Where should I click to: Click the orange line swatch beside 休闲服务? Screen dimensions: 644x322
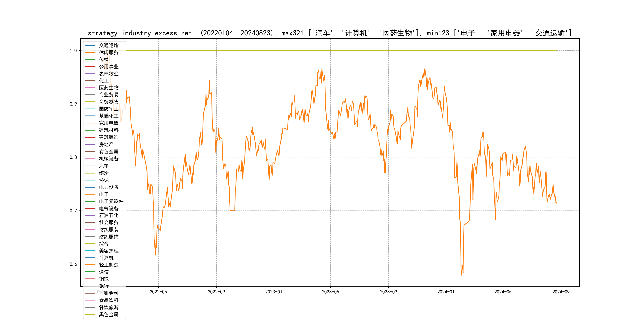(x=90, y=52)
